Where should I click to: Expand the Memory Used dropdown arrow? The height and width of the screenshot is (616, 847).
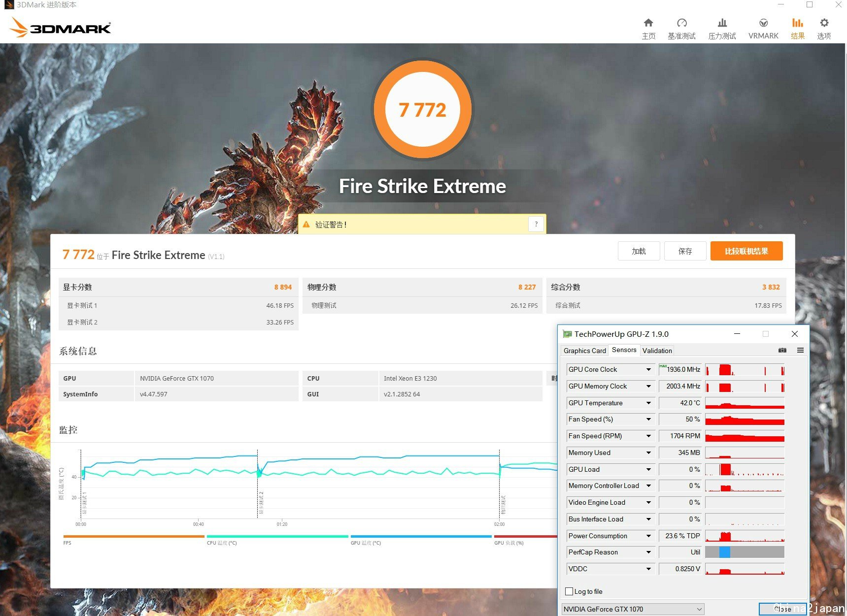point(648,453)
